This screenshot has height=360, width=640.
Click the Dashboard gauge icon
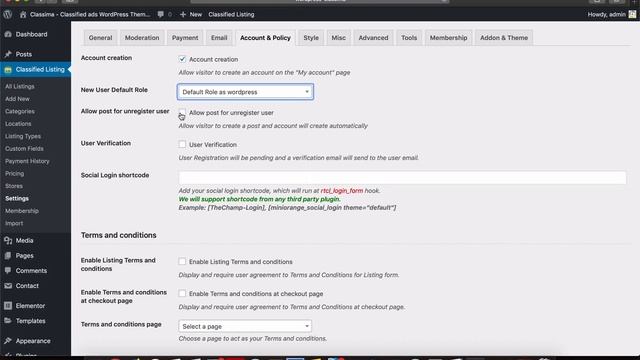[8, 34]
